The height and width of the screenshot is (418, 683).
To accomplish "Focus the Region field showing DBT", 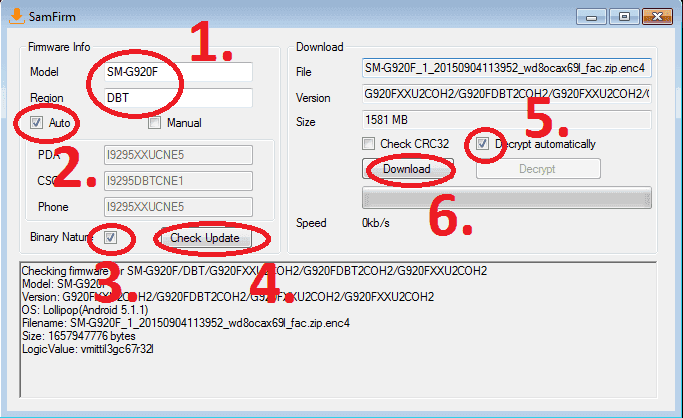I will pyautogui.click(x=178, y=98).
